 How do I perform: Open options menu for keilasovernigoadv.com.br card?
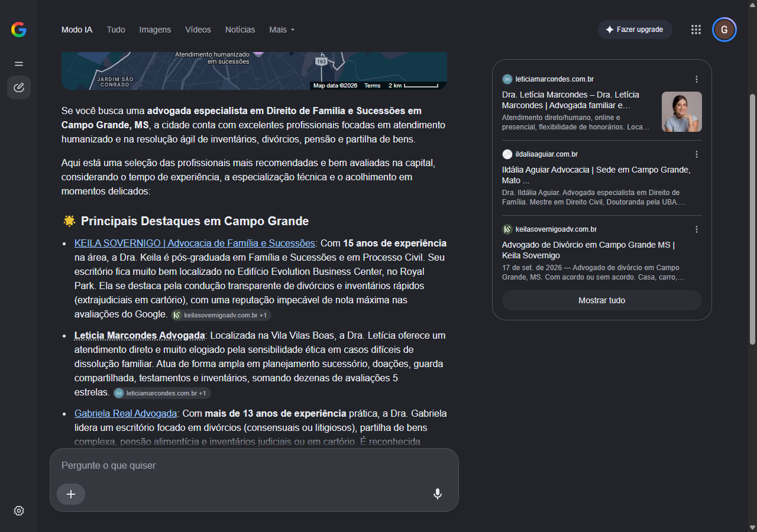click(697, 229)
